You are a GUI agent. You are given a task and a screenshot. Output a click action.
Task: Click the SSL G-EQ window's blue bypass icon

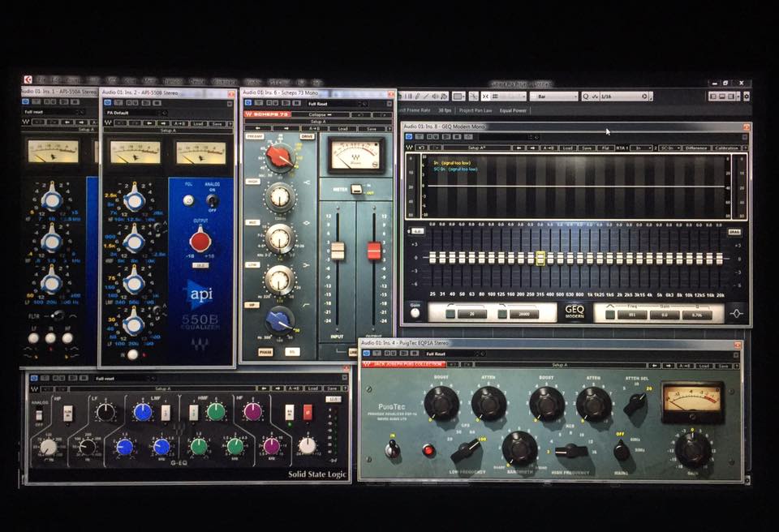point(34,379)
